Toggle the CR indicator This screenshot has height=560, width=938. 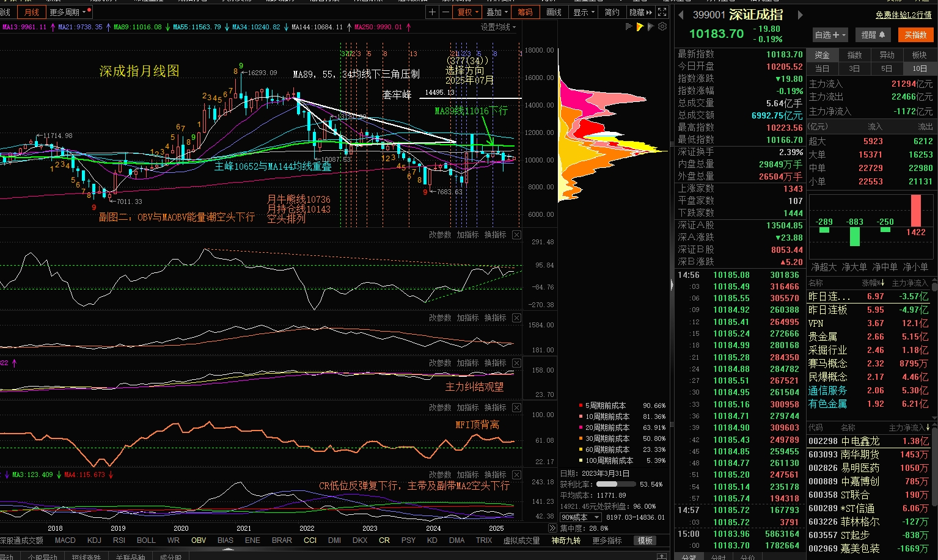[384, 540]
